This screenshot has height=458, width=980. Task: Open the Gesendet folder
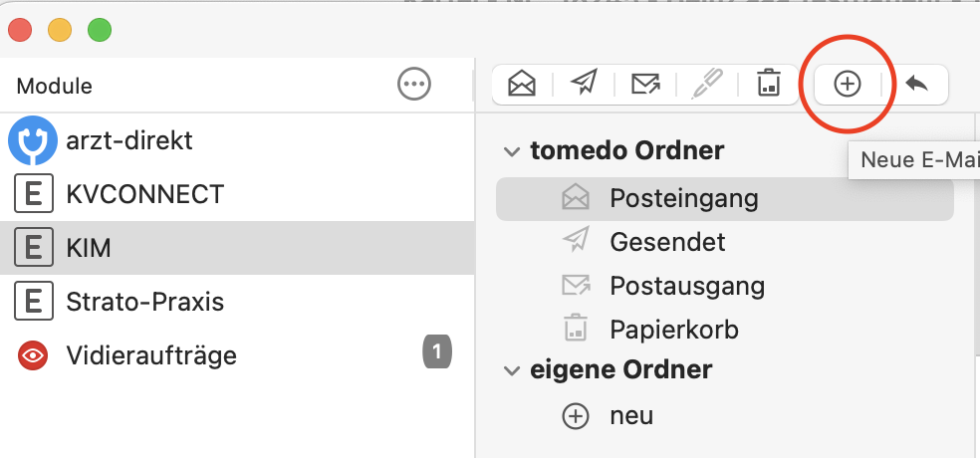[725, 242]
